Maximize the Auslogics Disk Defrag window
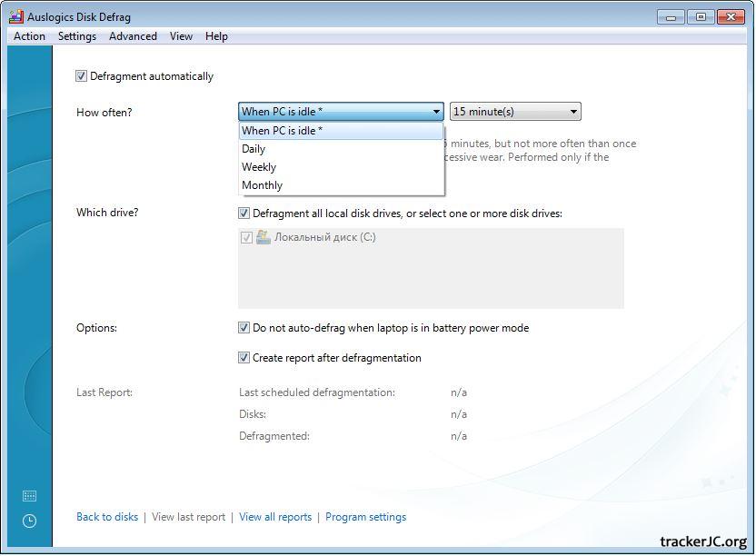The width and height of the screenshot is (756, 556). click(x=701, y=16)
